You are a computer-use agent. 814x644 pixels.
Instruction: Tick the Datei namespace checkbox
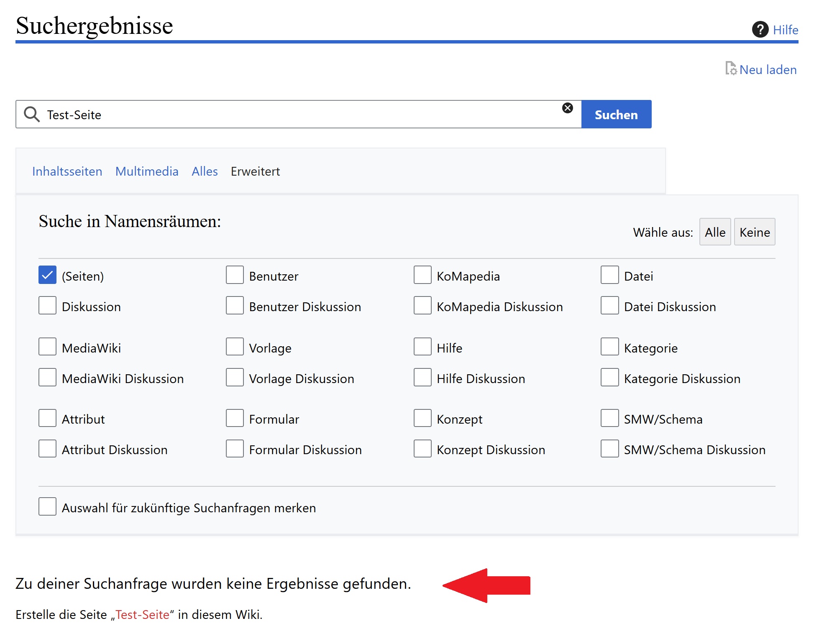[x=609, y=275]
